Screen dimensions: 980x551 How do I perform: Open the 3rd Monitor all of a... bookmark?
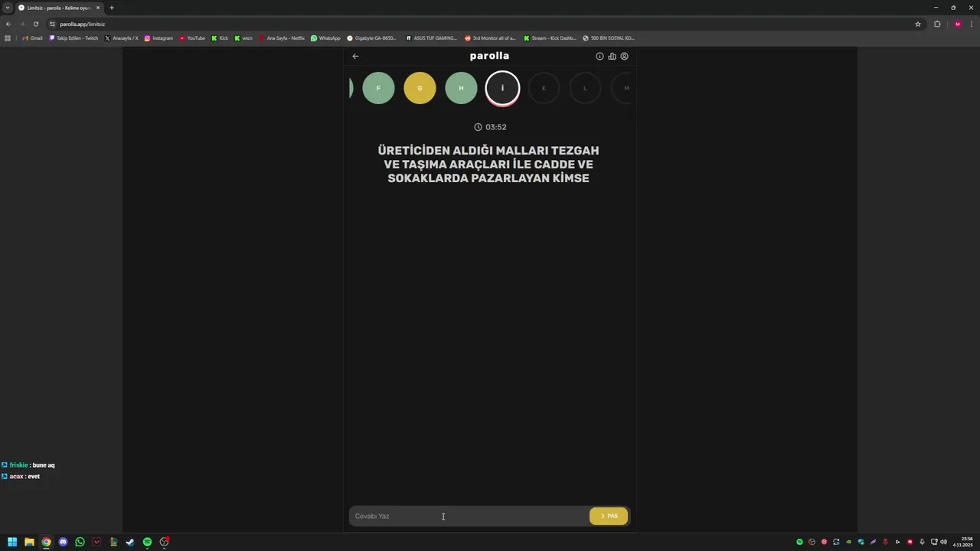coord(490,37)
